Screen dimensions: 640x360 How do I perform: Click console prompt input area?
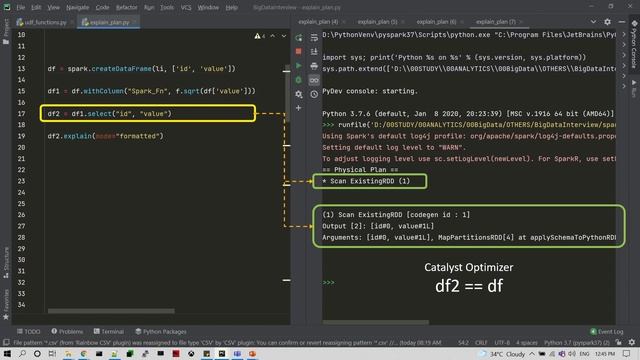click(x=469, y=282)
